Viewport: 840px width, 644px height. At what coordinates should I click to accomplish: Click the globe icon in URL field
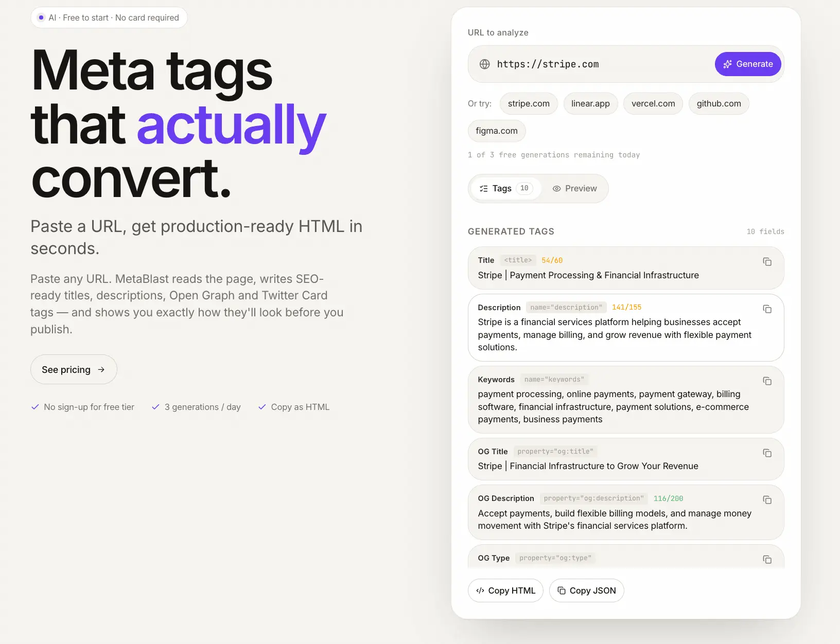pyautogui.click(x=484, y=64)
